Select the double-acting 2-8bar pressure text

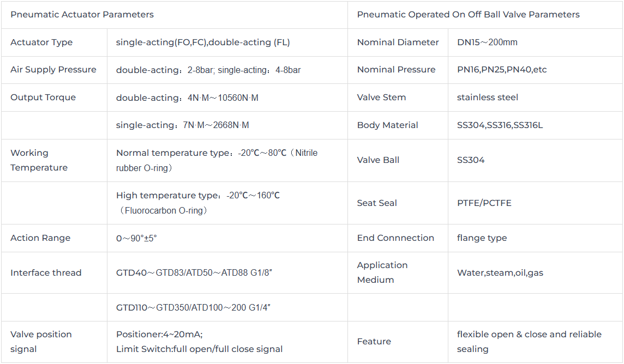coord(166,70)
